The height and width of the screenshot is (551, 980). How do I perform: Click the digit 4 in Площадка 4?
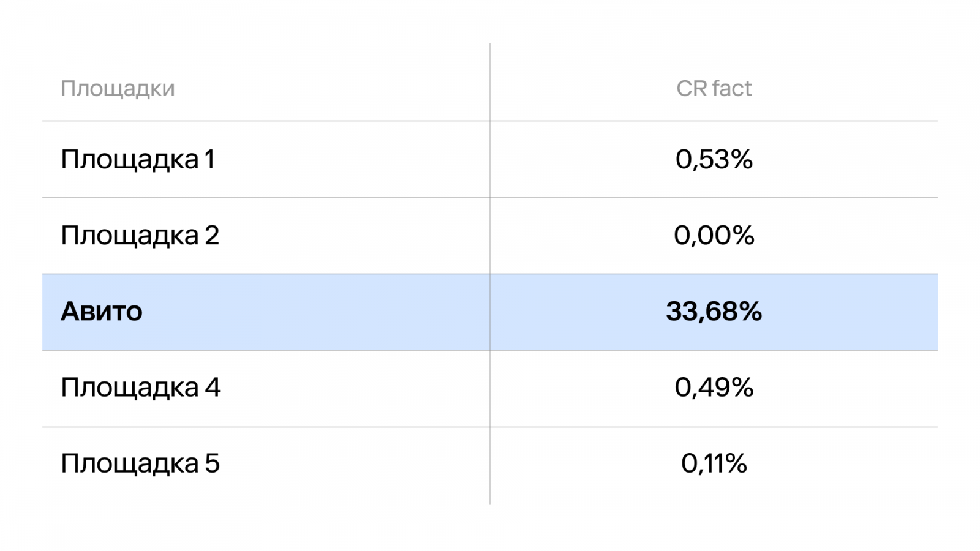coord(213,387)
